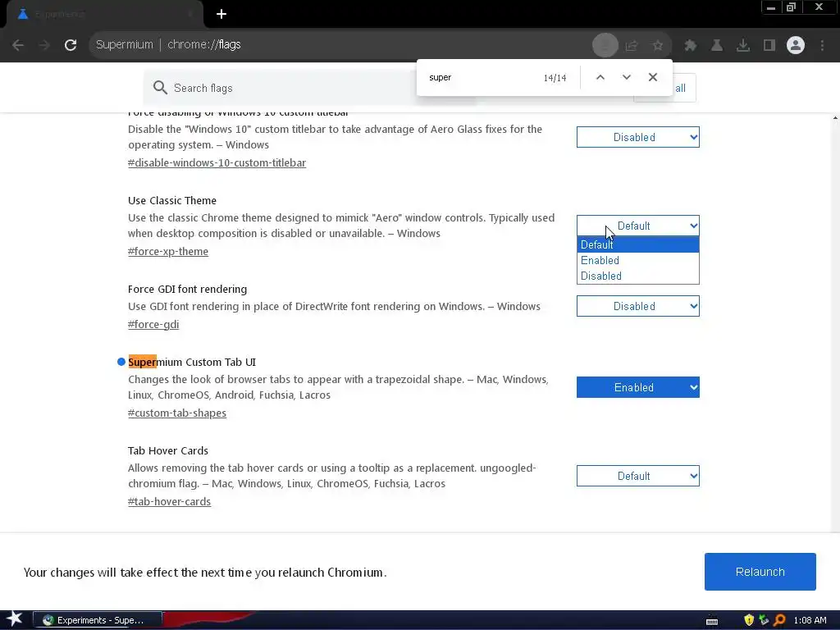840x630 pixels.
Task: Toggle the side panel icon
Action: [769, 46]
